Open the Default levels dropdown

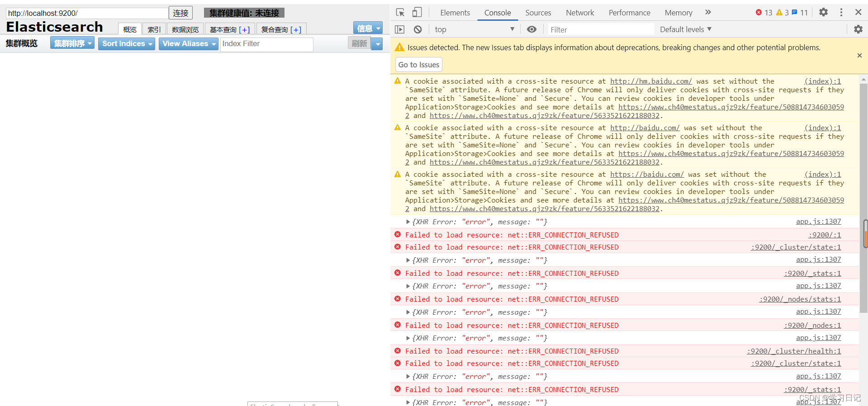(x=686, y=29)
